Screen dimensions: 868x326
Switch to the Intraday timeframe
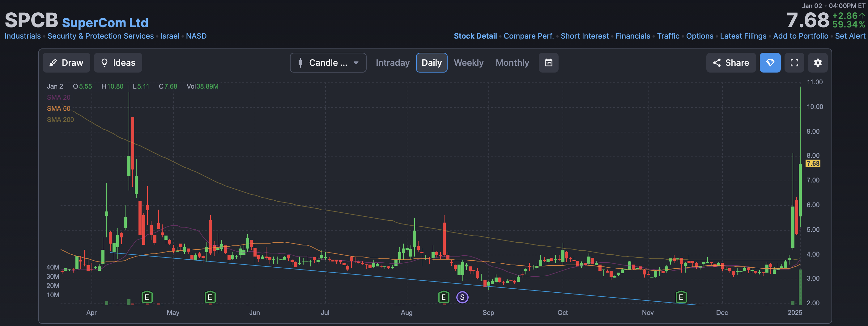[x=393, y=63]
